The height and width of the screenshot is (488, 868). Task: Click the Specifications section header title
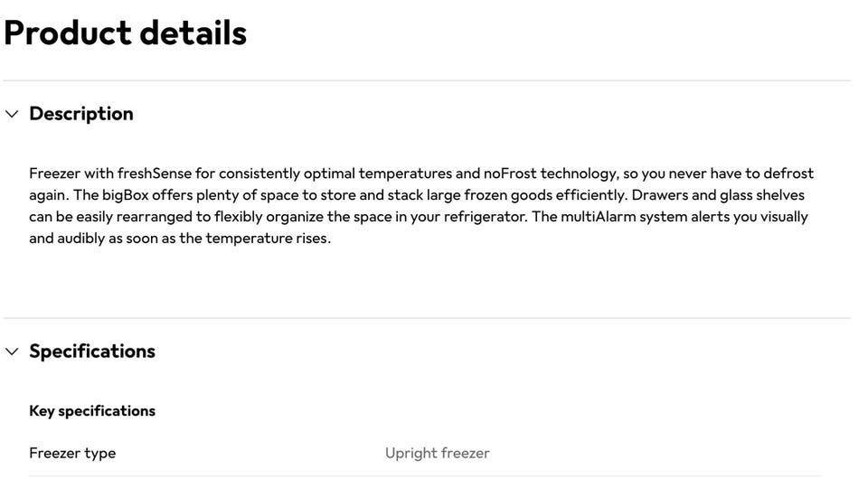coord(92,352)
